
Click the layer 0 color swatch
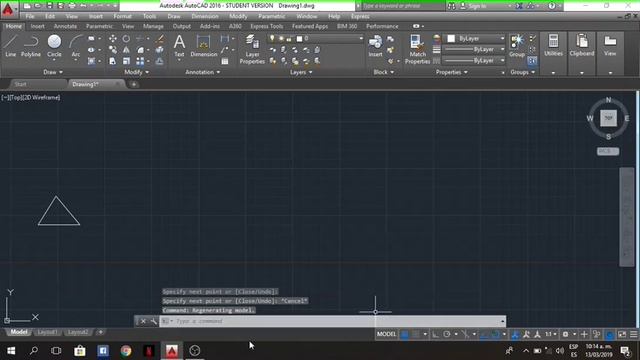pos(299,38)
